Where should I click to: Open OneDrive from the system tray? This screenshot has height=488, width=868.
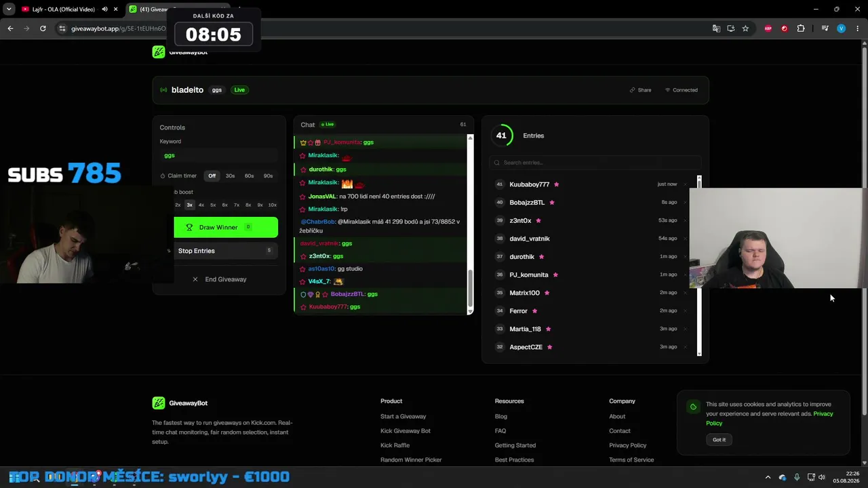coord(783,478)
